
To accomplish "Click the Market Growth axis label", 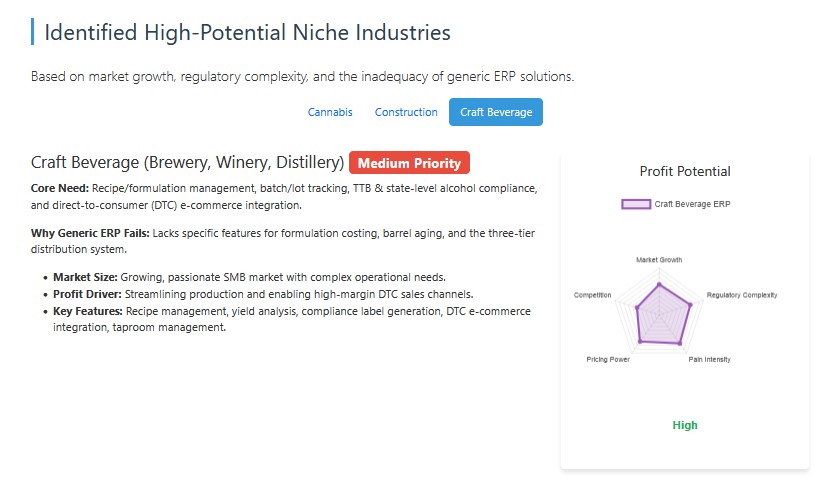I will pos(659,260).
